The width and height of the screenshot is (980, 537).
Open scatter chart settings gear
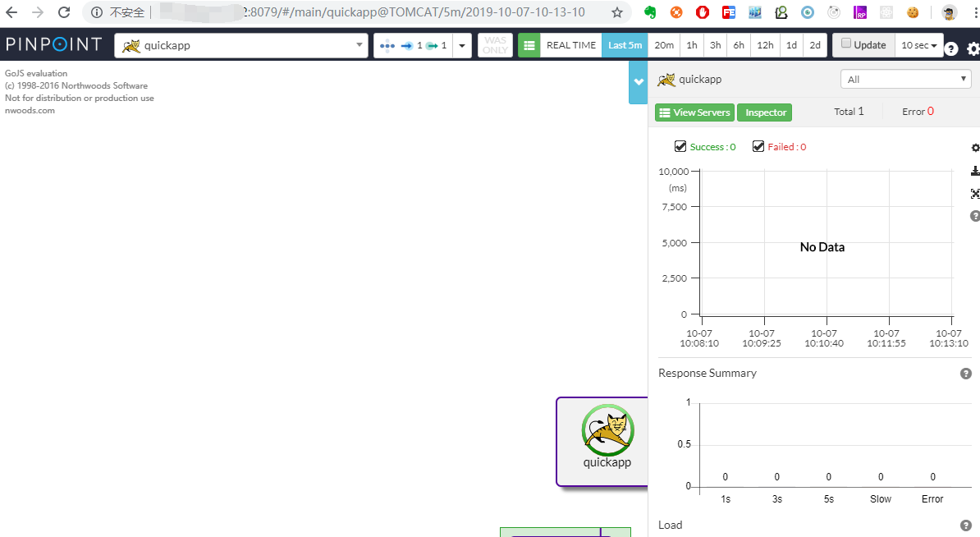pos(975,148)
